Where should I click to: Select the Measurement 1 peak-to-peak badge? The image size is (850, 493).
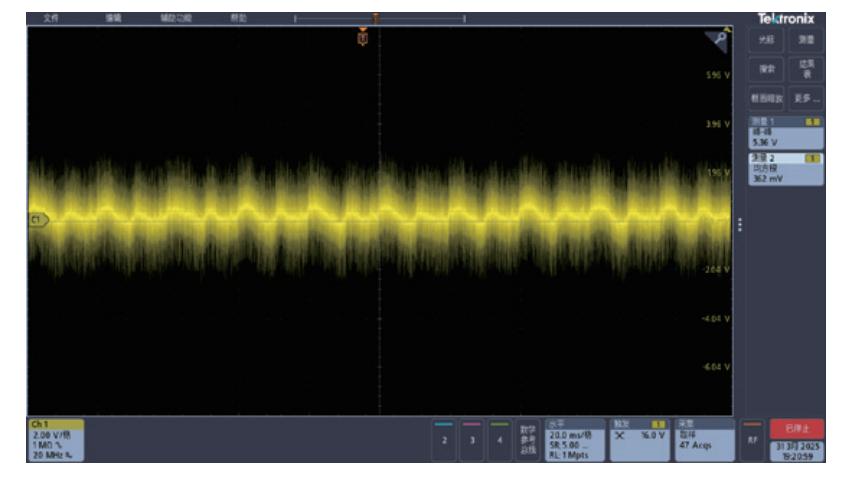(786, 129)
